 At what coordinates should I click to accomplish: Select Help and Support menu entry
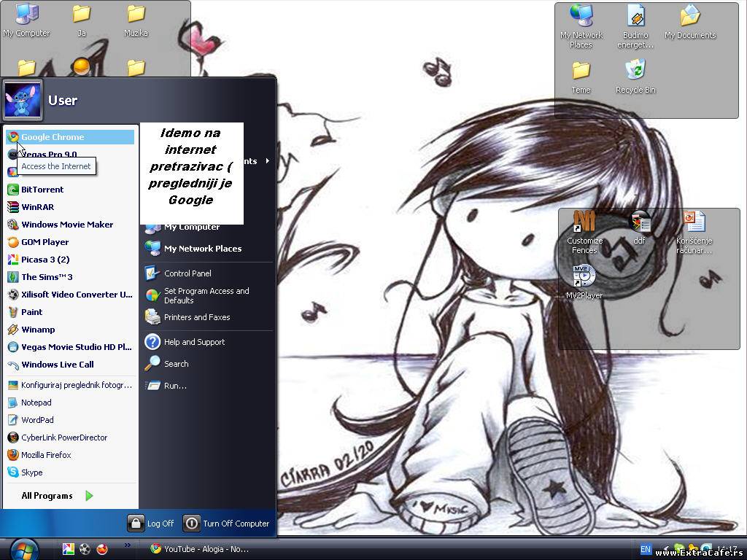pos(194,342)
